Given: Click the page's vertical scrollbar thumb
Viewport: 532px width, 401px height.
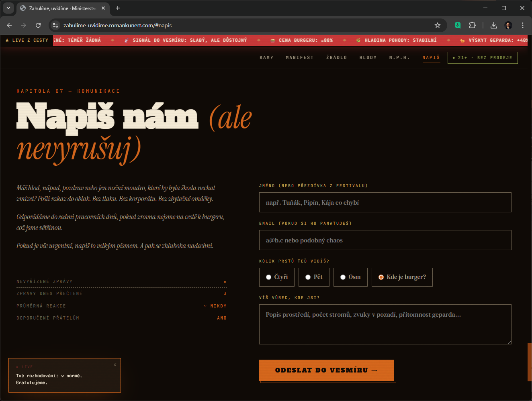Looking at the screenshot, I should [529, 362].
